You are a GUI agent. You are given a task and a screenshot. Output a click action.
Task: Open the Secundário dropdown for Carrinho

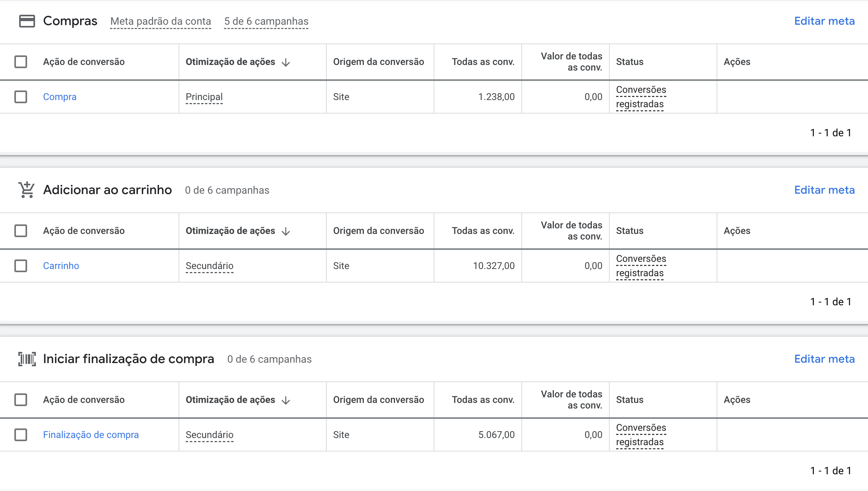210,266
